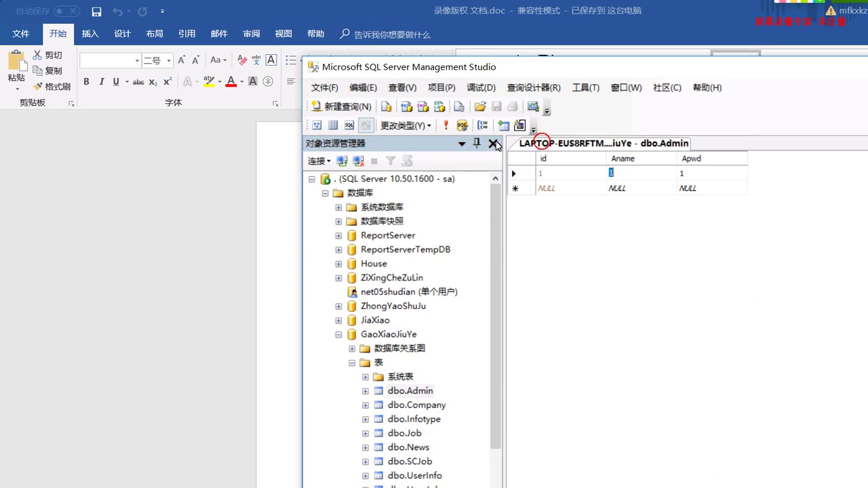The height and width of the screenshot is (488, 868).
Task: Click the Word font name input box
Action: coord(106,60)
